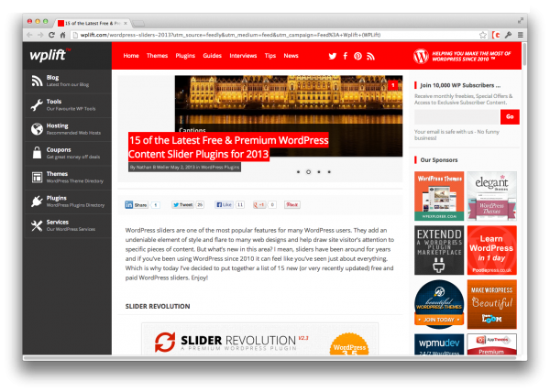Click the Facebook Like button
The image size is (550, 392).
pos(224,205)
